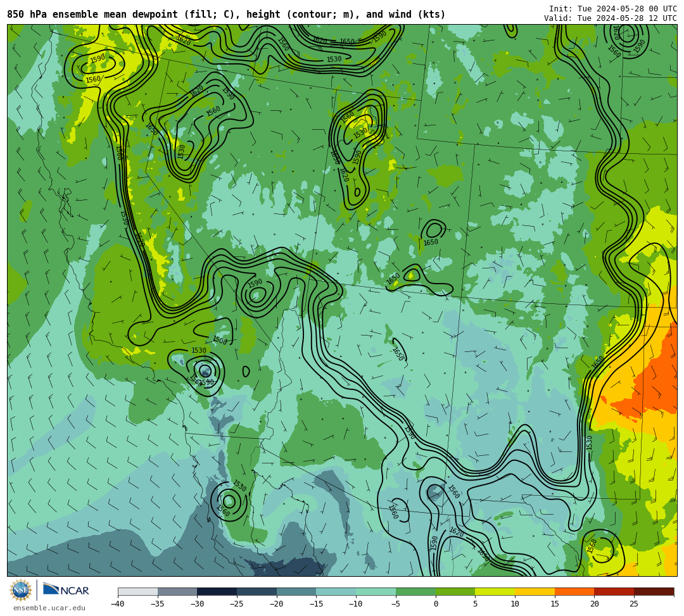Click the -25 to -20 colorbar segment
Screen dimensions: 684x616
pyautogui.click(x=257, y=591)
